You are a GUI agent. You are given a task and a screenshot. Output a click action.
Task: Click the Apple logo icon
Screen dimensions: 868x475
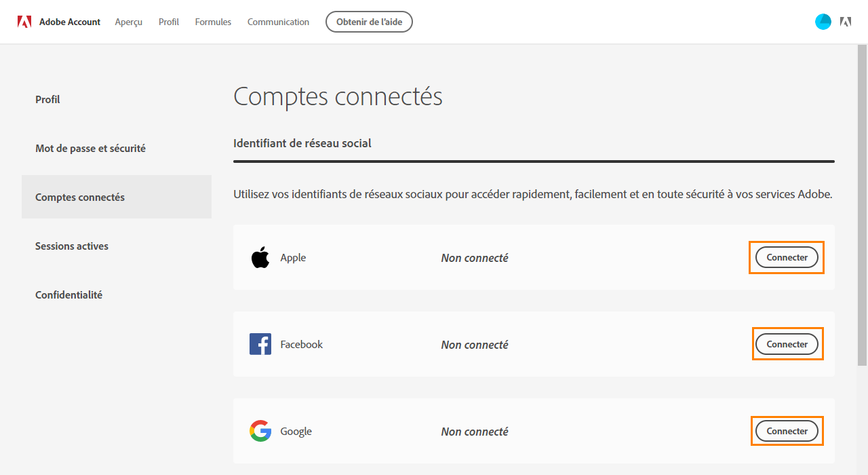click(x=260, y=258)
